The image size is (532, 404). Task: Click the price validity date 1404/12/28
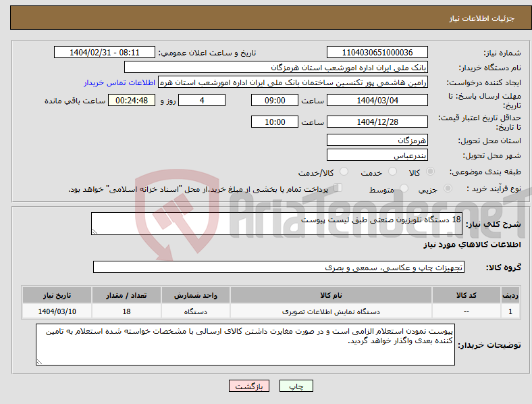click(x=377, y=122)
